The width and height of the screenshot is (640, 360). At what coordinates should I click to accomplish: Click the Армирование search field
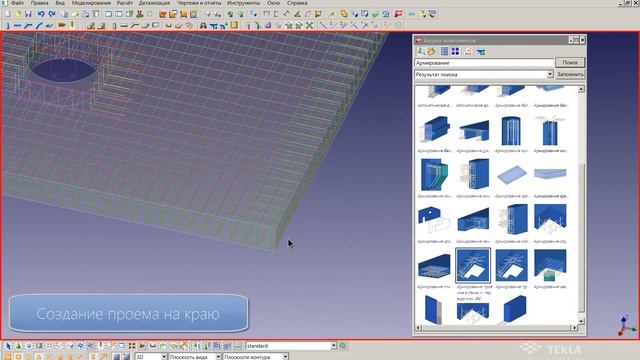[484, 63]
